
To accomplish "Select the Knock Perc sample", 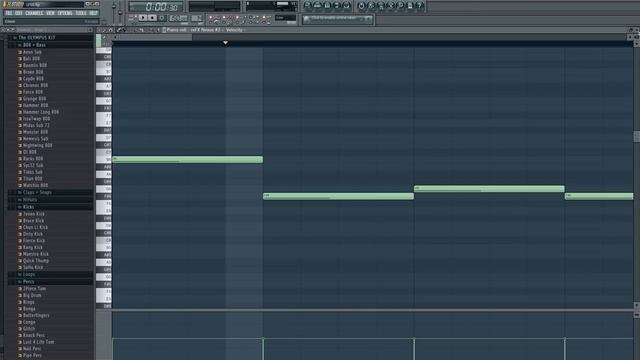I will point(33,336).
